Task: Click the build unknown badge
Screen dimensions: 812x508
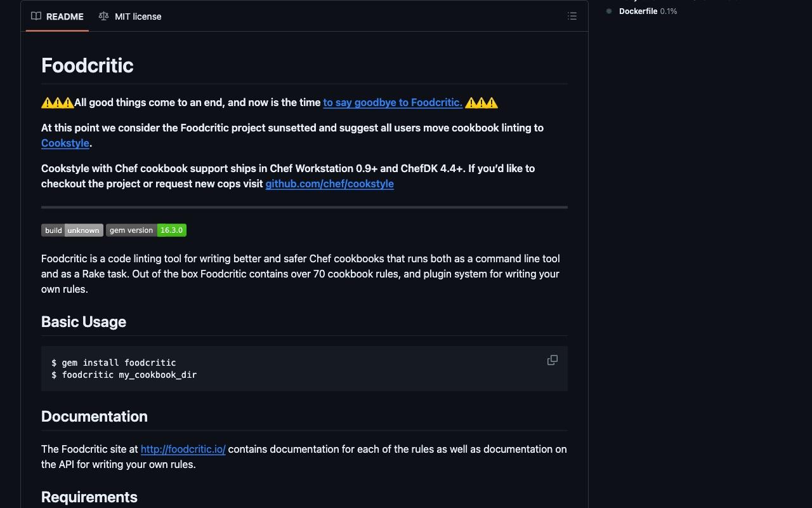Action: [72, 231]
